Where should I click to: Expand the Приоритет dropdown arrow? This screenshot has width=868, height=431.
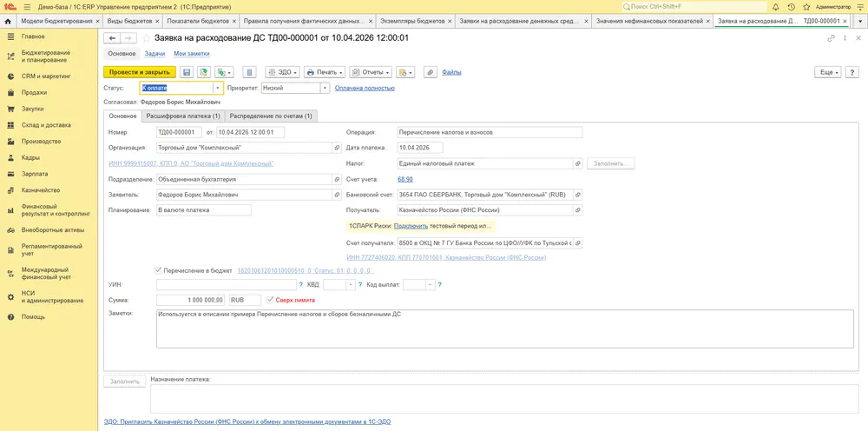coord(325,88)
